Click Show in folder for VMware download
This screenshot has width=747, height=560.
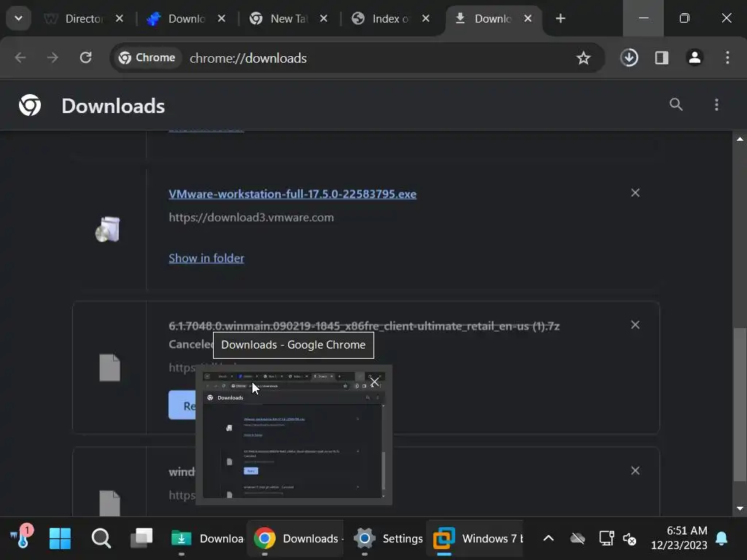pyautogui.click(x=206, y=258)
